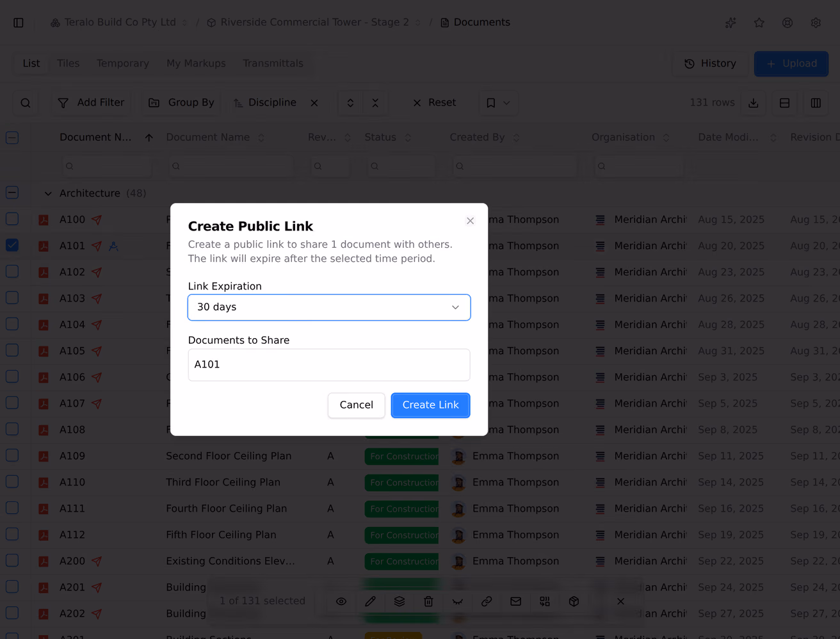Click the Create Link button
The image size is (840, 639).
click(x=430, y=405)
